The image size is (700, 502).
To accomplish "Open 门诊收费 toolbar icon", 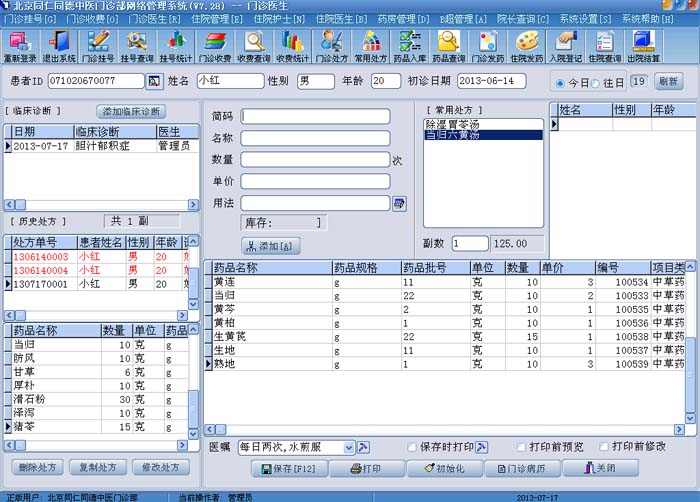I will tap(215, 46).
